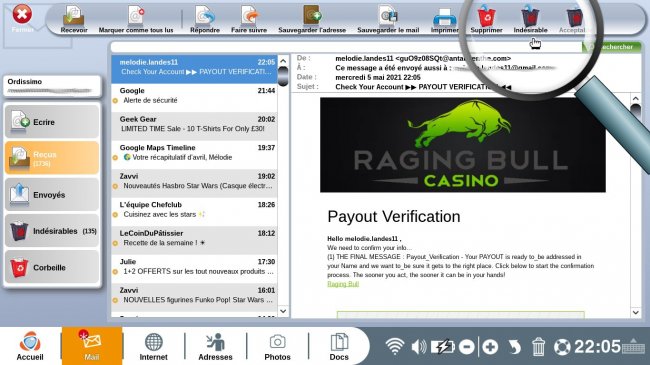Print the email with Imprimer
This screenshot has width=650, height=365.
pyautogui.click(x=444, y=19)
